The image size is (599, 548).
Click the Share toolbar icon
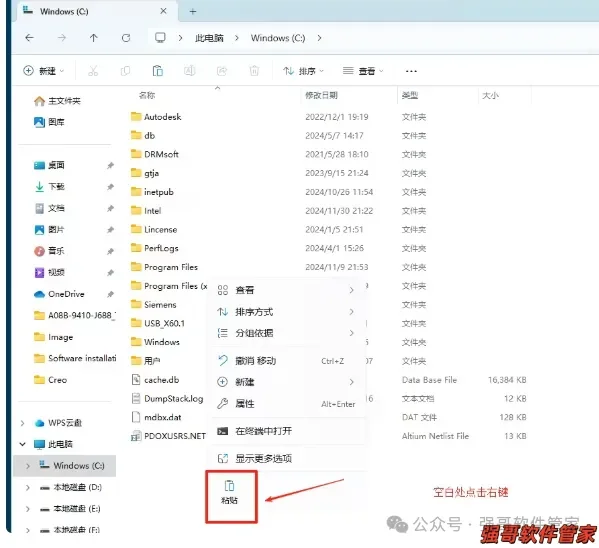[x=222, y=71]
